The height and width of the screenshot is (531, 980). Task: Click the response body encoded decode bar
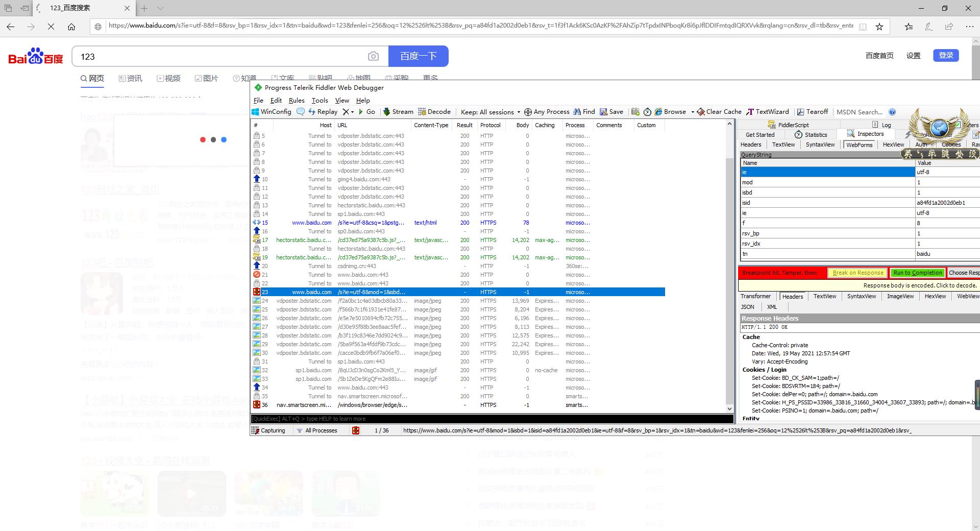(859, 285)
